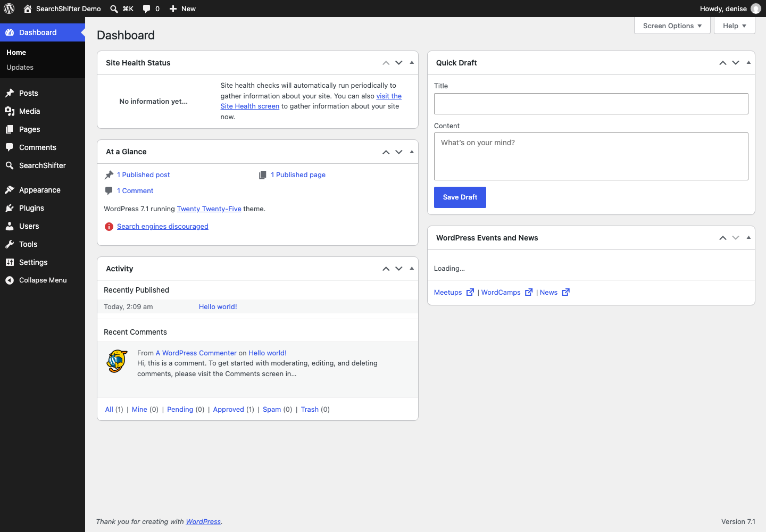
Task: Focus the What's on your mind content box
Action: [x=591, y=156]
